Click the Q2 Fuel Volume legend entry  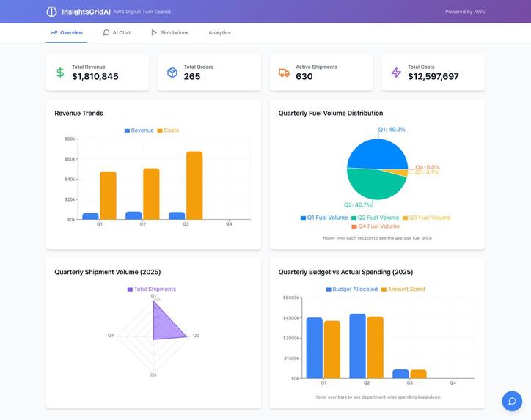[376, 218]
